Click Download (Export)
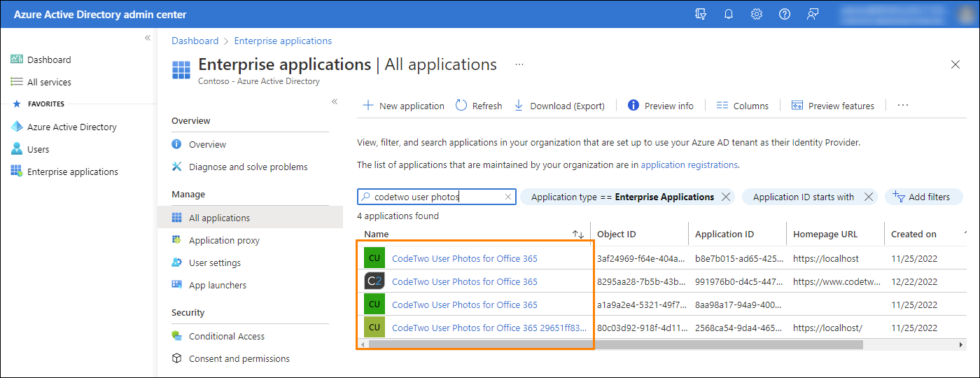Viewport: 980px width, 378px height. 559,106
